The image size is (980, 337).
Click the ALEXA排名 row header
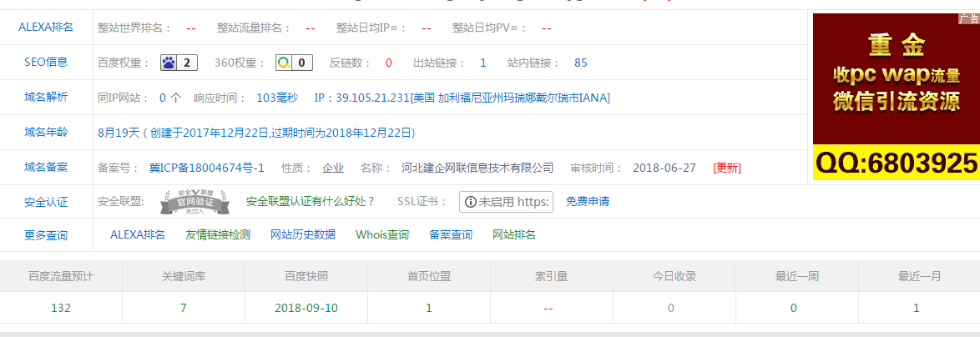[46, 27]
